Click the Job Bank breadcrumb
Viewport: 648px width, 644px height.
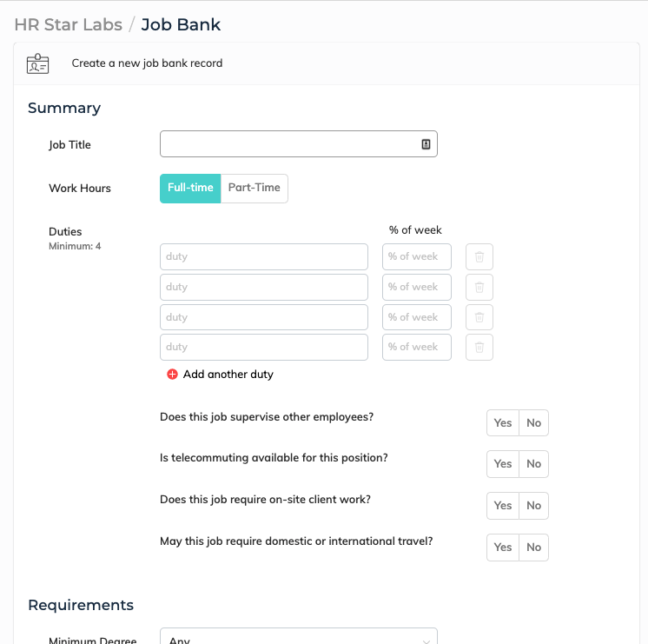pyautogui.click(x=181, y=24)
